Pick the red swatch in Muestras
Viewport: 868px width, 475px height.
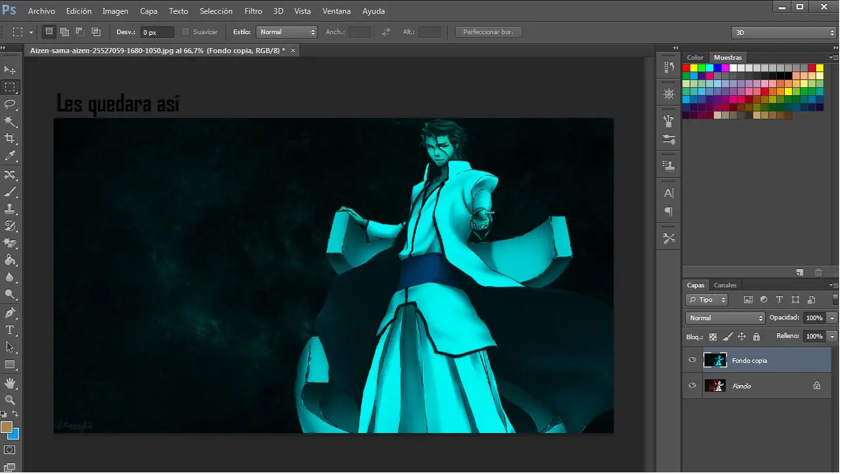click(x=686, y=68)
